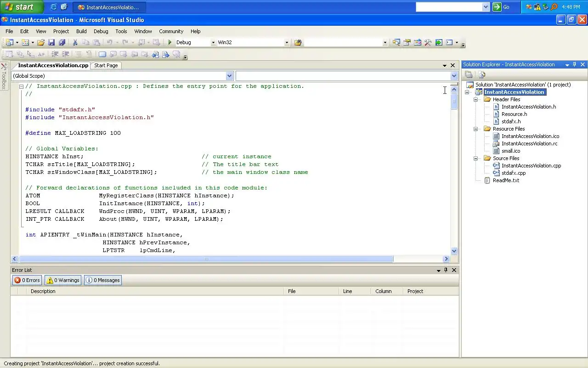The image size is (588, 368).
Task: Click the Previous Bookmark icon
Action: pyautogui.click(x=113, y=54)
